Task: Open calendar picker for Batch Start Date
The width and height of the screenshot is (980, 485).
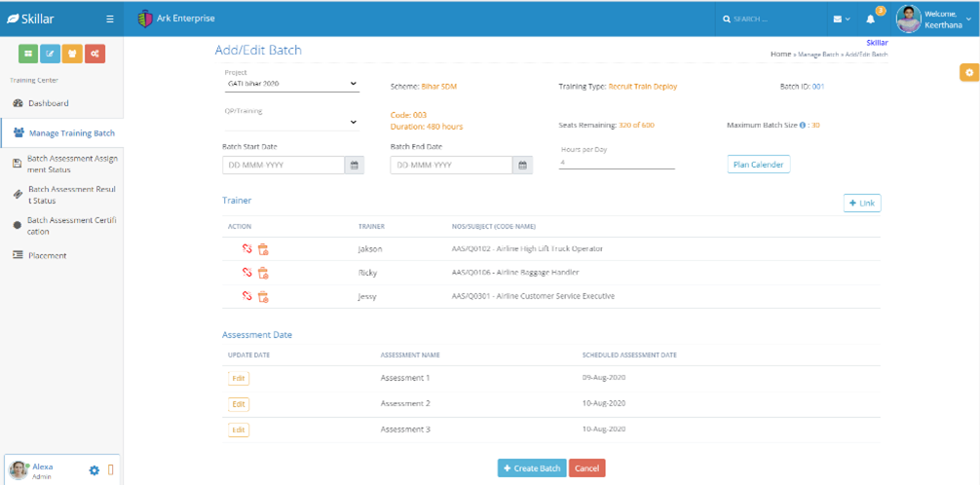Action: [355, 166]
